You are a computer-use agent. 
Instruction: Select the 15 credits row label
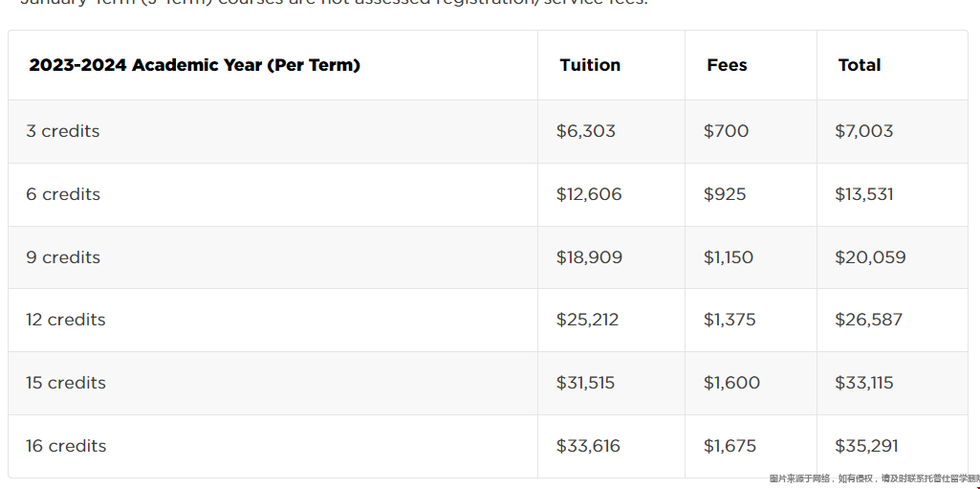(66, 383)
